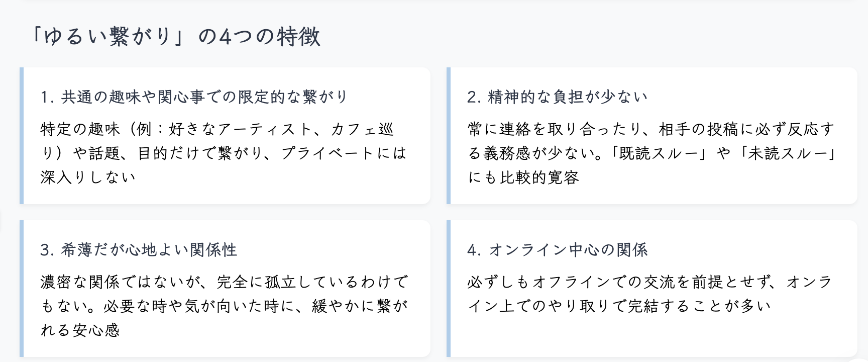This screenshot has width=868, height=362.
Task: Click the 「ゆるい繋がり」の4つの特徴 heading
Action: pos(175,37)
